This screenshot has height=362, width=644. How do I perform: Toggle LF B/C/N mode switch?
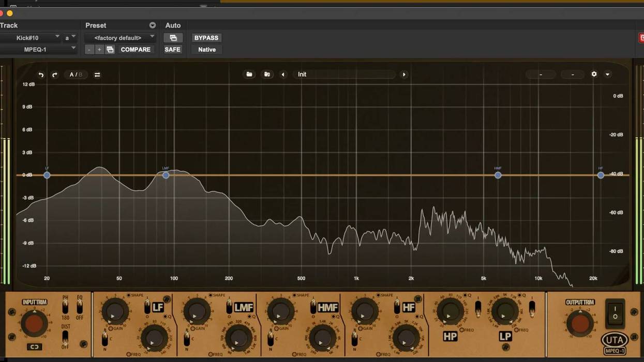pyautogui.click(x=104, y=339)
